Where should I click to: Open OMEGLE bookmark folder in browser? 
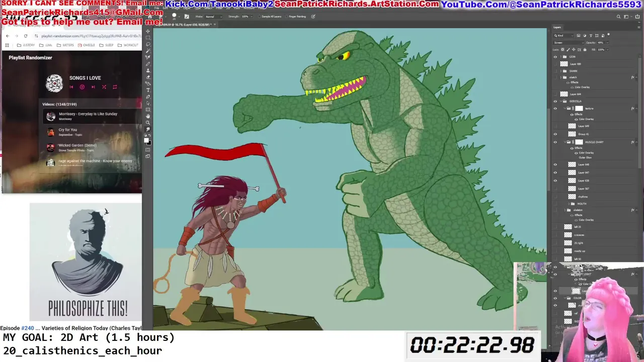[x=86, y=45]
